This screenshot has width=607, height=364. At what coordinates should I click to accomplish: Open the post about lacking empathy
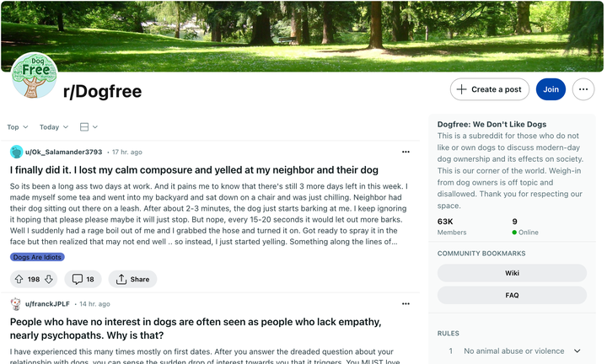pyautogui.click(x=196, y=328)
